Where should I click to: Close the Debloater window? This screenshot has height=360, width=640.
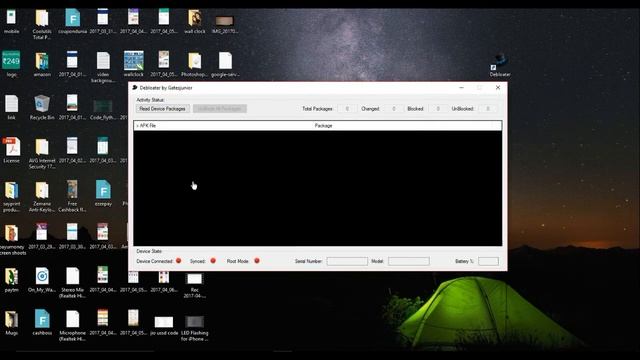pyautogui.click(x=498, y=87)
